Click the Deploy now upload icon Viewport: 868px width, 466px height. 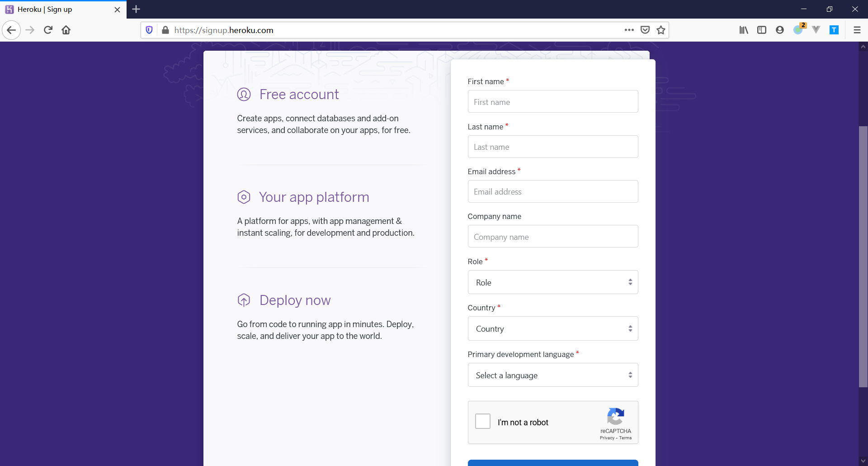click(x=244, y=300)
